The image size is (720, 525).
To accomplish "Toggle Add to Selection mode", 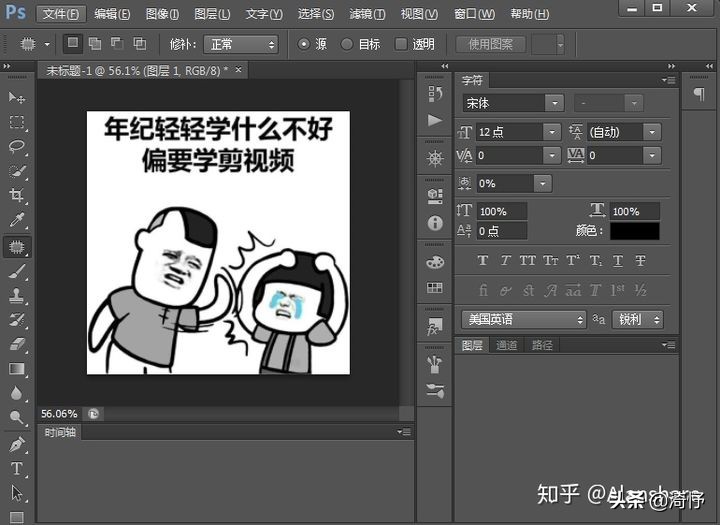I will 95,44.
